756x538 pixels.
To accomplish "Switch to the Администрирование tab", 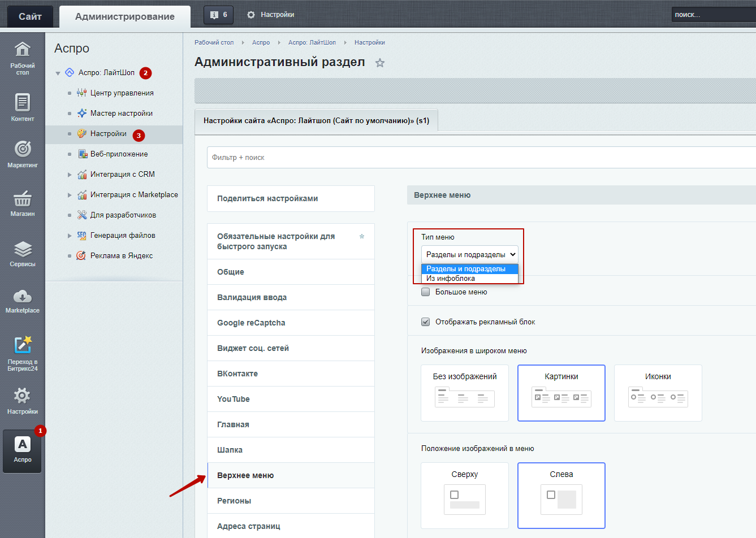I will tap(125, 16).
